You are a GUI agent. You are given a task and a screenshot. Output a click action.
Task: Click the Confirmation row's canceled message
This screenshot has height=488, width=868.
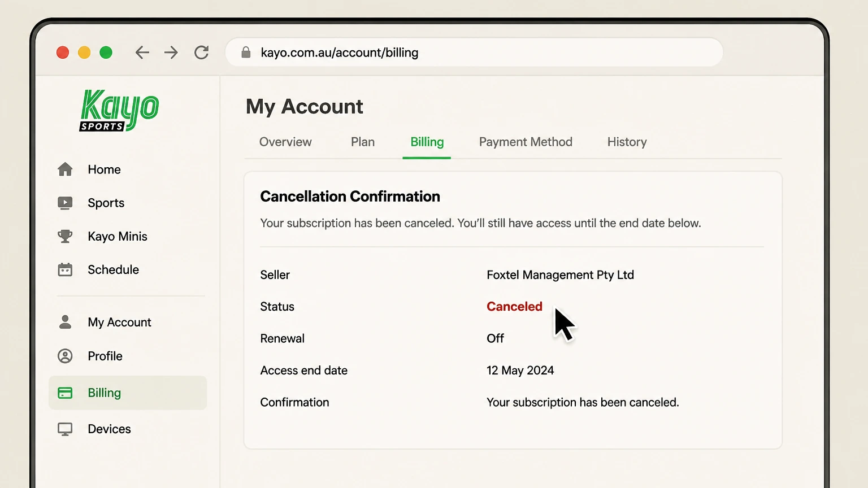pos(583,402)
